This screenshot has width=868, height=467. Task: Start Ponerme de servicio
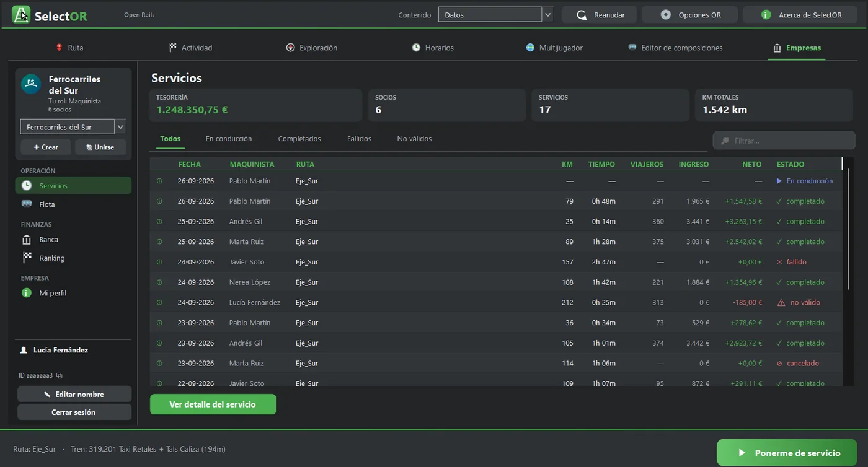pos(787,453)
